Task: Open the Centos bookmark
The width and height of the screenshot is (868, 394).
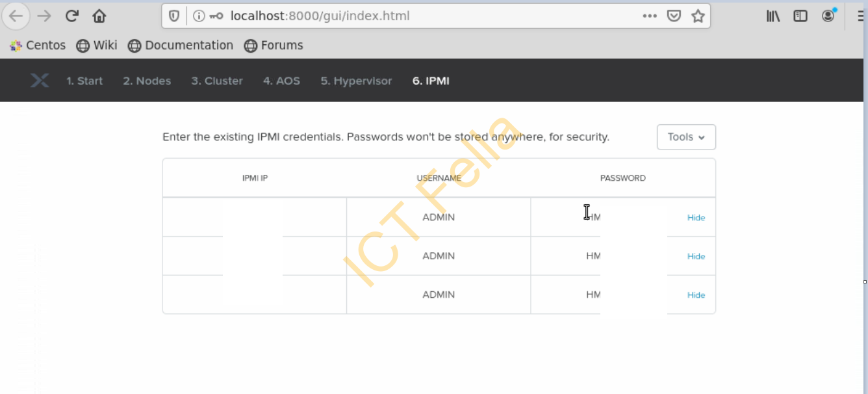Action: [38, 46]
